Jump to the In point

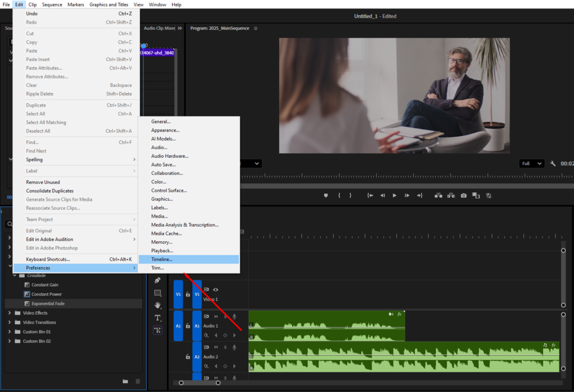pos(370,196)
